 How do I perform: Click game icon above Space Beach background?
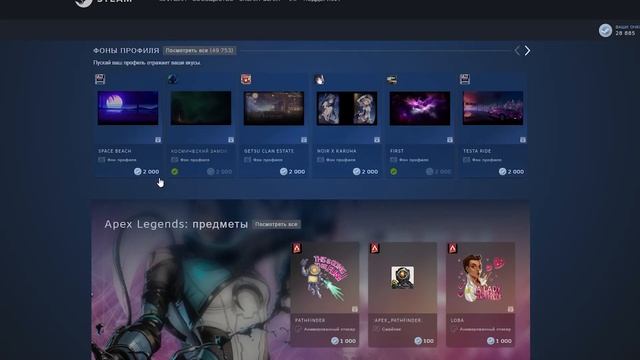100,79
